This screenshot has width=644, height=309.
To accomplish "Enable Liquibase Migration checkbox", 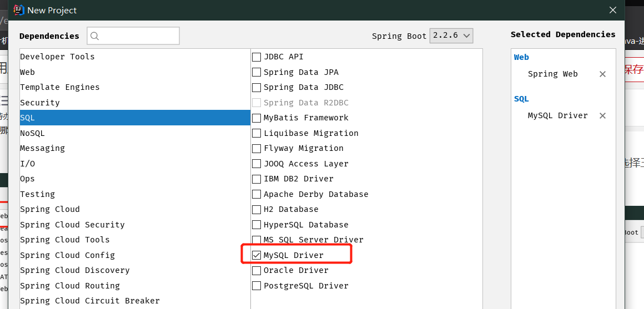I will click(256, 133).
